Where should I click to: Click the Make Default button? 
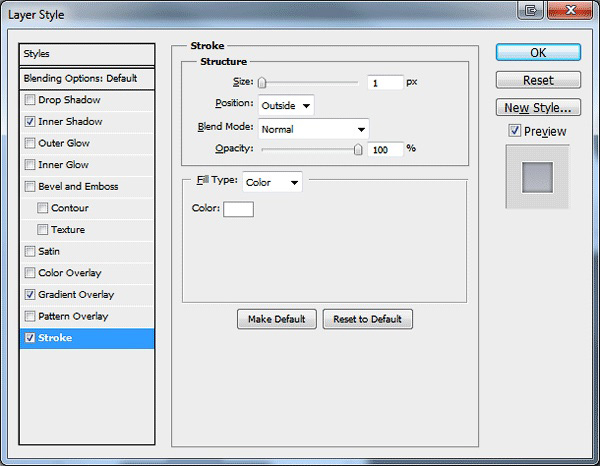(x=277, y=319)
